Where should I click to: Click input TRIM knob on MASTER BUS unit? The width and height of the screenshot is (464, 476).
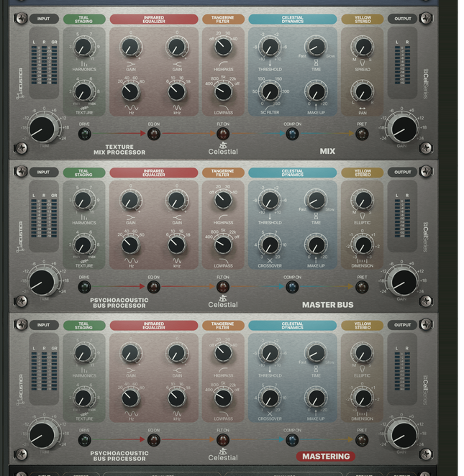[x=42, y=283]
